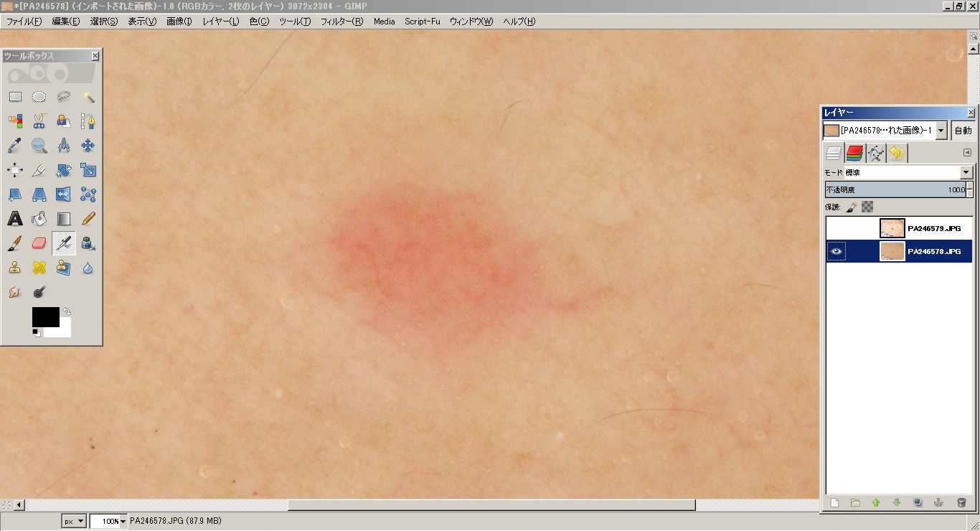Choose the Smudge finger tool

(15, 292)
